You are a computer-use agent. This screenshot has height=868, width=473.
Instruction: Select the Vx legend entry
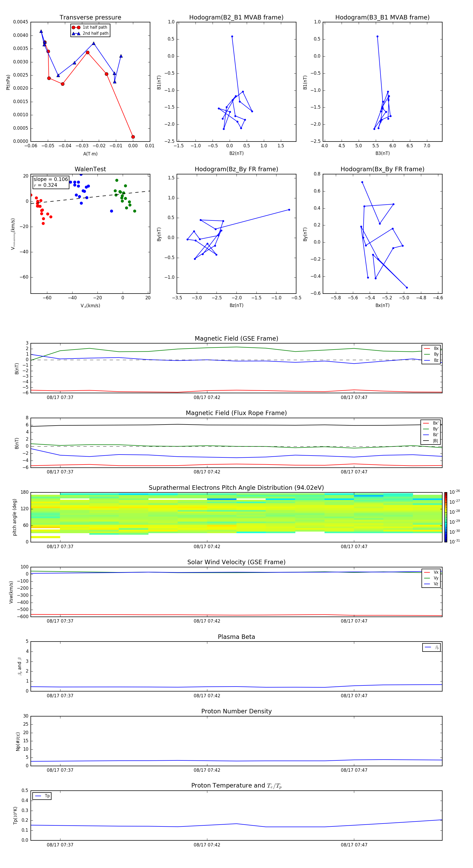[x=431, y=572]
